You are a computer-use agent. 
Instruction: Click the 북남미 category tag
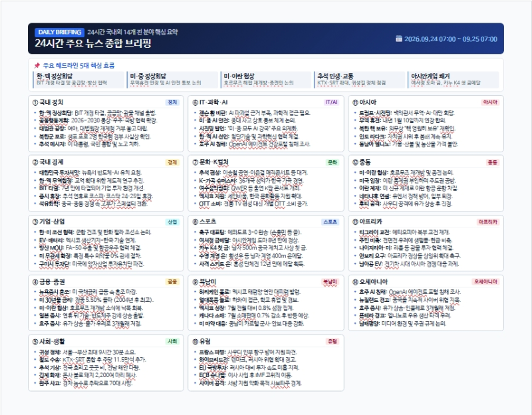tap(330, 281)
